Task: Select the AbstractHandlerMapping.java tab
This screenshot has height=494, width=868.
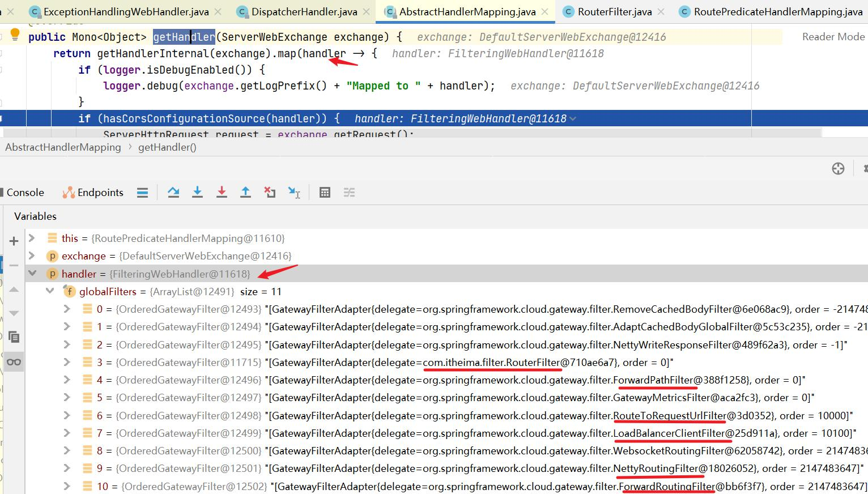Action: click(x=467, y=11)
